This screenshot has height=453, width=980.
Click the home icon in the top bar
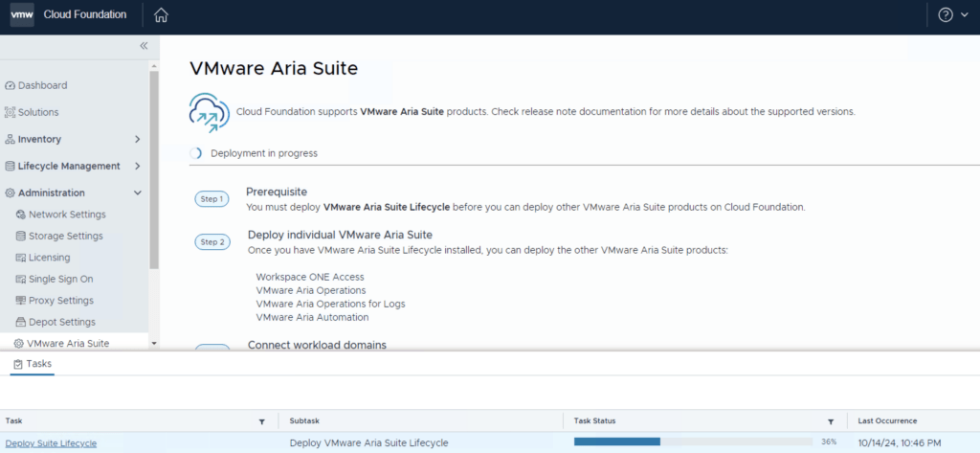pos(161,15)
